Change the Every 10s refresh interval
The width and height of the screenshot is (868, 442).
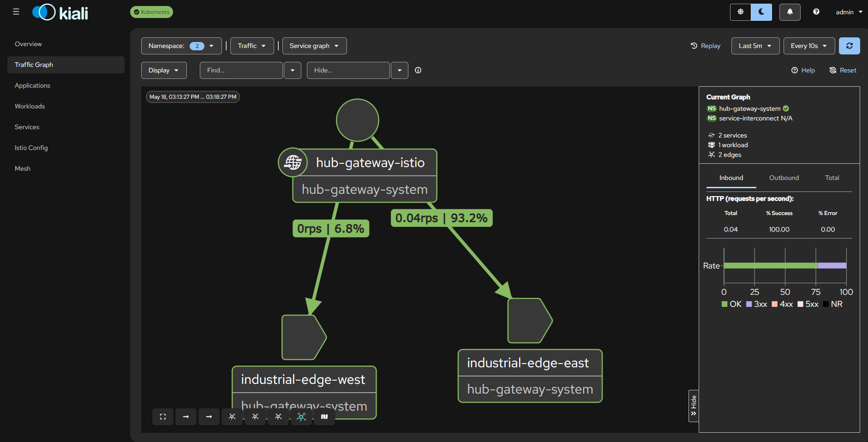(809, 46)
